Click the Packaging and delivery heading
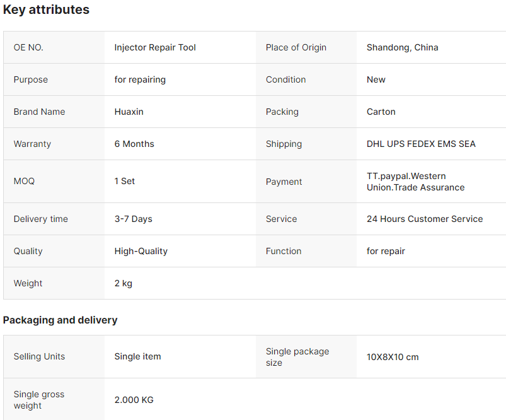The width and height of the screenshot is (506, 420). pos(60,320)
